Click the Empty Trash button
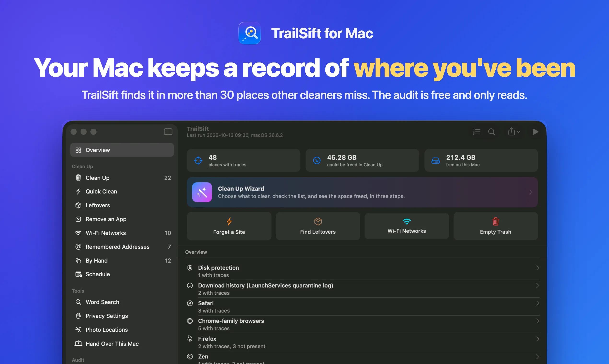This screenshot has height=364, width=609. [x=496, y=226]
